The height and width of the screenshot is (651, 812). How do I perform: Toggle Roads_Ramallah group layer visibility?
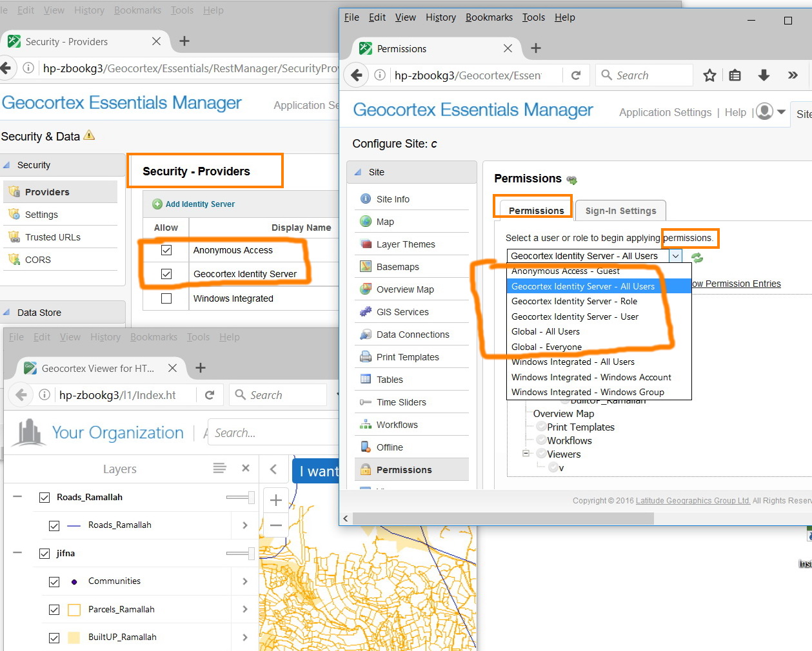tap(45, 498)
